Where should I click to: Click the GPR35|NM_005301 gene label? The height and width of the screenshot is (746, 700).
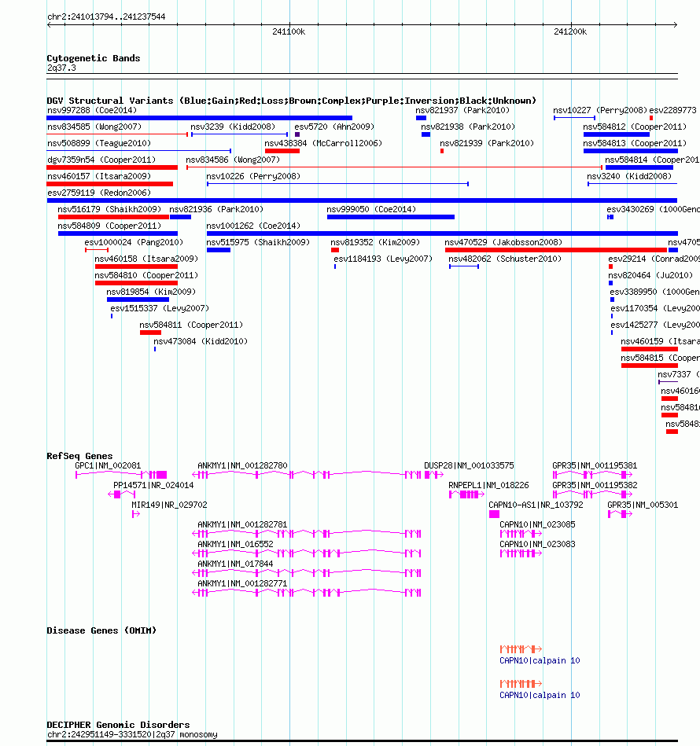pos(643,505)
